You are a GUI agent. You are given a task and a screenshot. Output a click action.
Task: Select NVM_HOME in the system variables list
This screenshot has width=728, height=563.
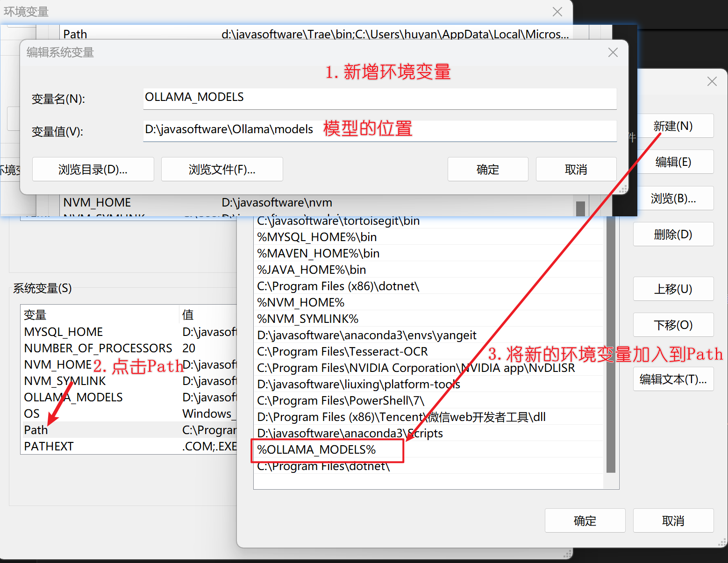tap(129, 364)
